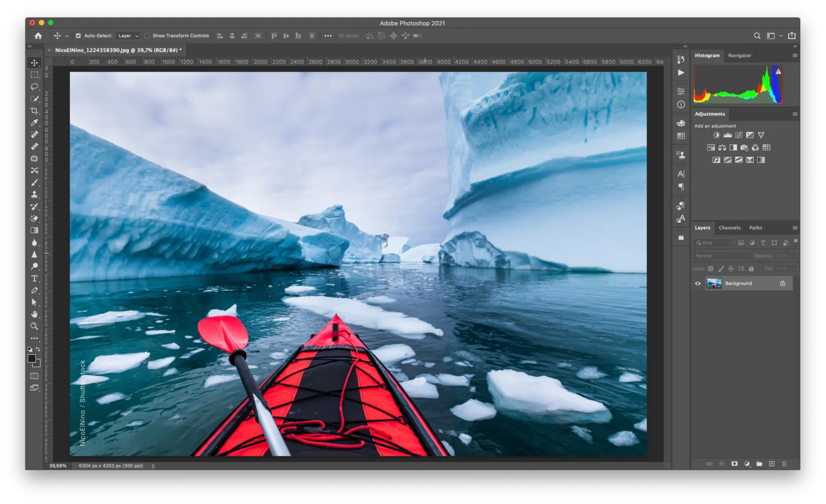The width and height of the screenshot is (826, 504).
Task: Select the Crop tool
Action: click(34, 111)
